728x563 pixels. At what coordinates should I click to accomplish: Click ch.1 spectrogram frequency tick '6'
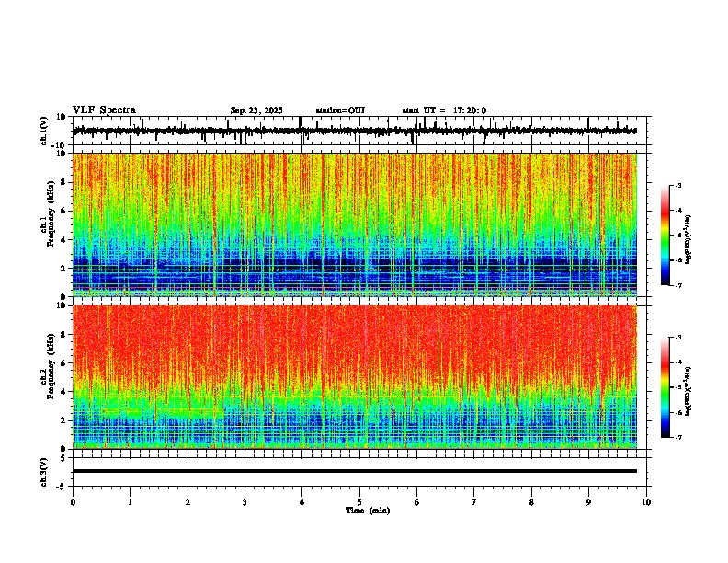pyautogui.click(x=64, y=212)
